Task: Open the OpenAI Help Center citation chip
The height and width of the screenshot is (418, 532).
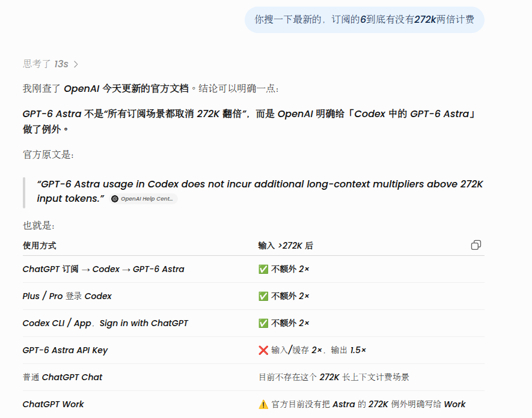Action: [144, 199]
